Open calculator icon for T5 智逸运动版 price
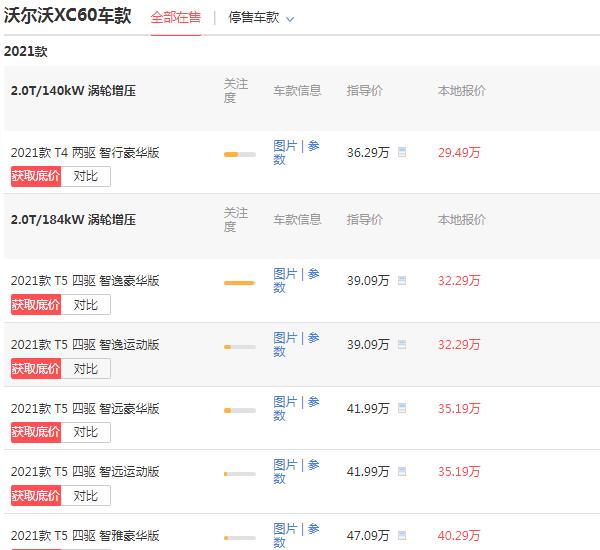The image size is (600, 550). (x=402, y=344)
